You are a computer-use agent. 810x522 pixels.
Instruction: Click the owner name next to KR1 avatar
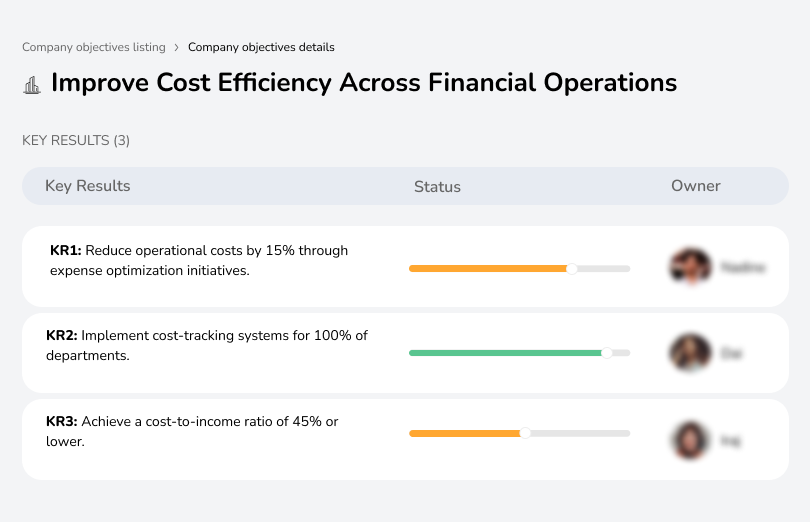point(742,268)
